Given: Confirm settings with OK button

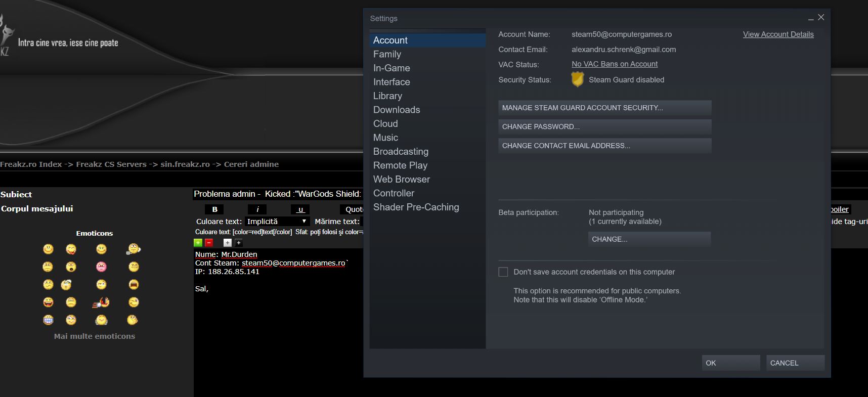Looking at the screenshot, I should 731,363.
